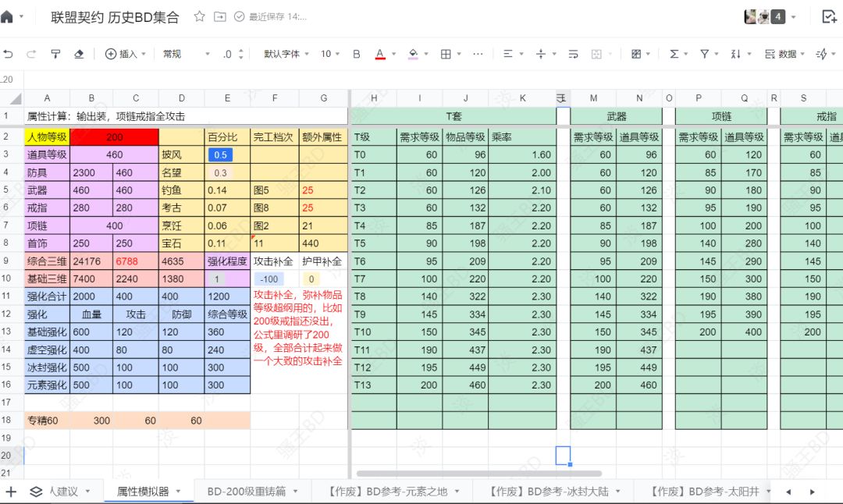Toggle text wrapping
Viewport: 843px width, 504px height.
573,54
